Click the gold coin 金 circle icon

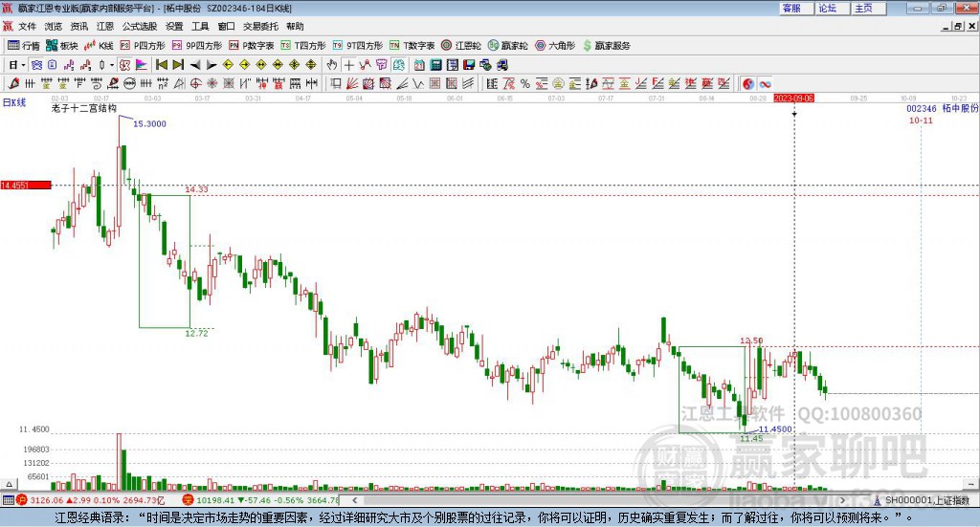[558, 83]
